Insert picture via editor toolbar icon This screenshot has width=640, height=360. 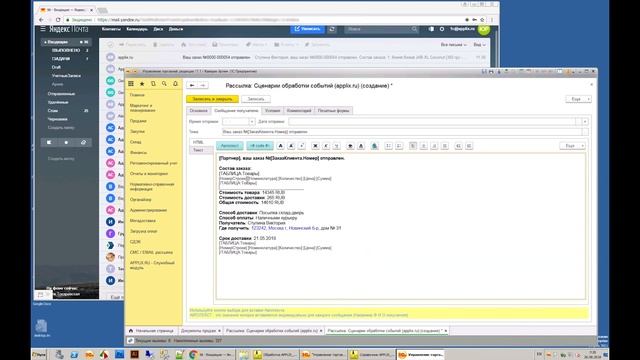click(x=374, y=146)
